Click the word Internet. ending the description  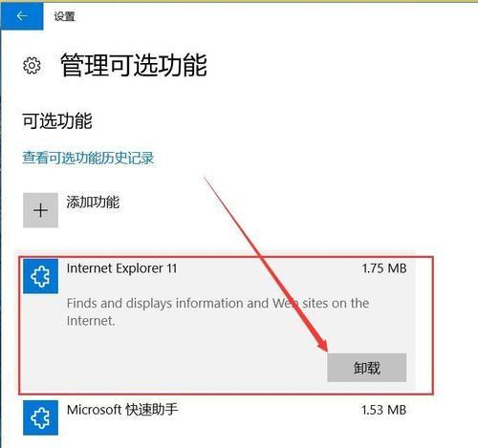pyautogui.click(x=91, y=321)
